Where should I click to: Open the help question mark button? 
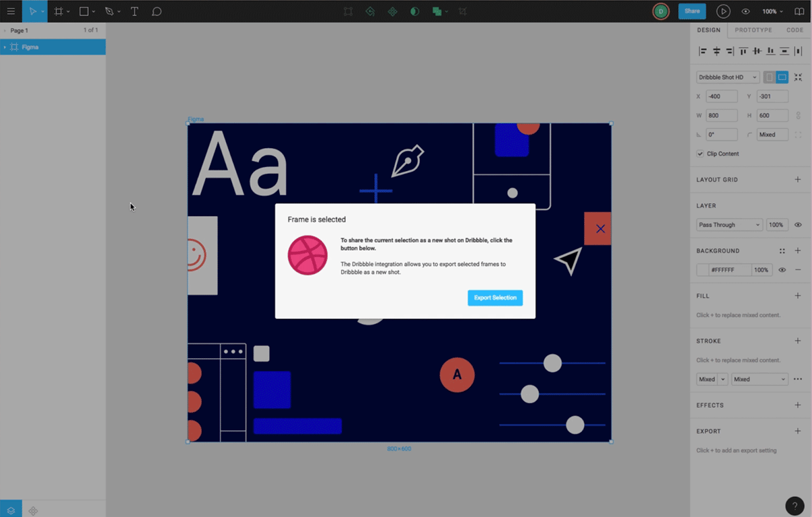click(x=795, y=506)
